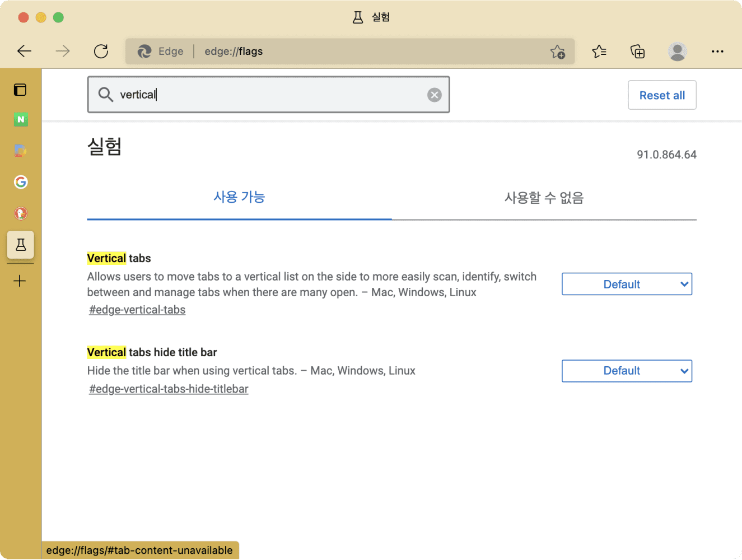Open the Collections icon in toolbar
Image resolution: width=742 pixels, height=560 pixels.
637,52
